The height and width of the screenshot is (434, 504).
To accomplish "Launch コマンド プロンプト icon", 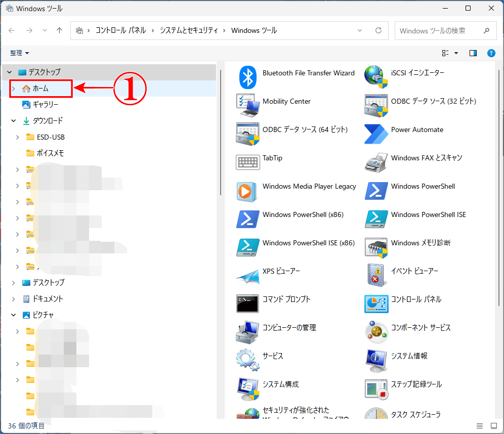I will 247,303.
